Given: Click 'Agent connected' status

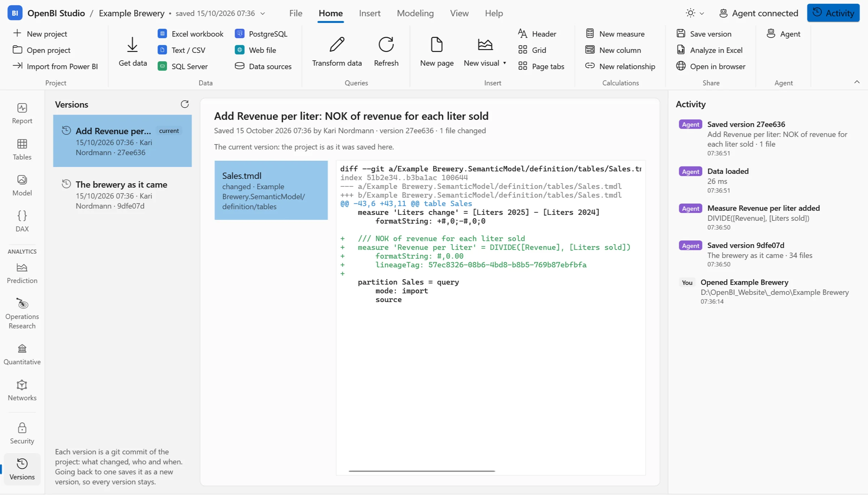Looking at the screenshot, I should [x=758, y=13].
